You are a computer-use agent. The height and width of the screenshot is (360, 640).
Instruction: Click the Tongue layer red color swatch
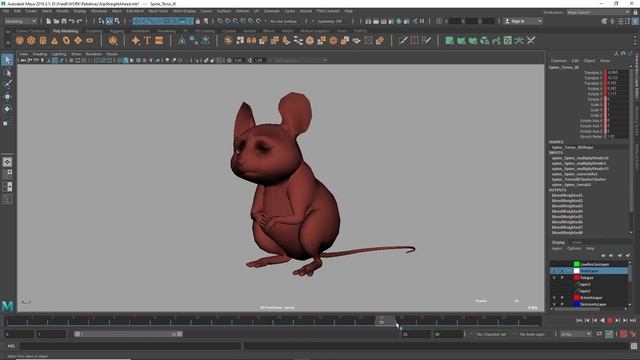point(576,278)
